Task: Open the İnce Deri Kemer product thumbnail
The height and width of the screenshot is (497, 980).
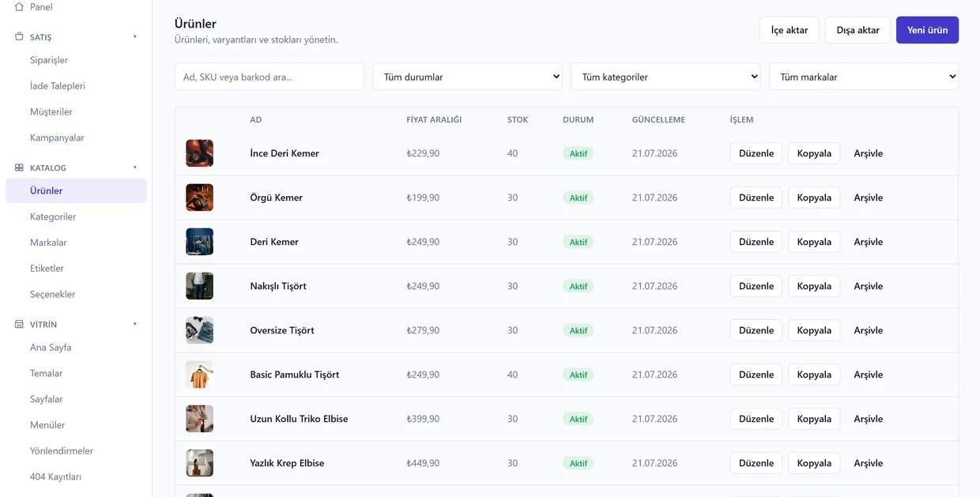Action: tap(199, 153)
